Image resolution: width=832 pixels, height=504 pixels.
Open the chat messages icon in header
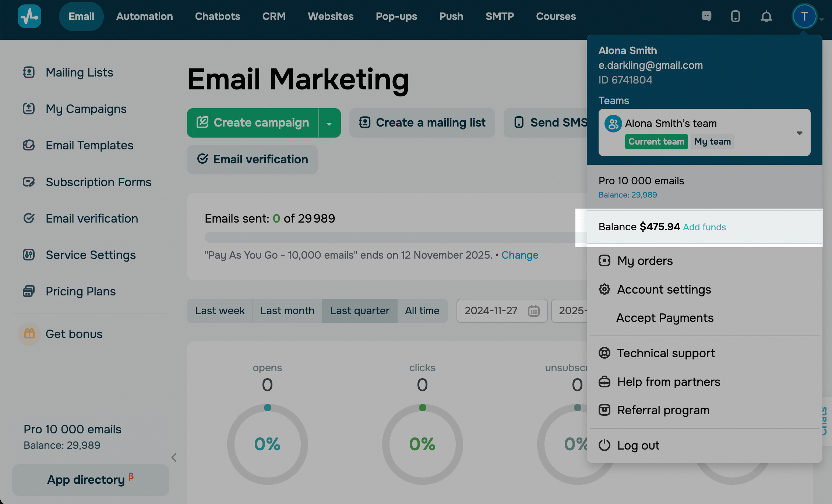[706, 16]
